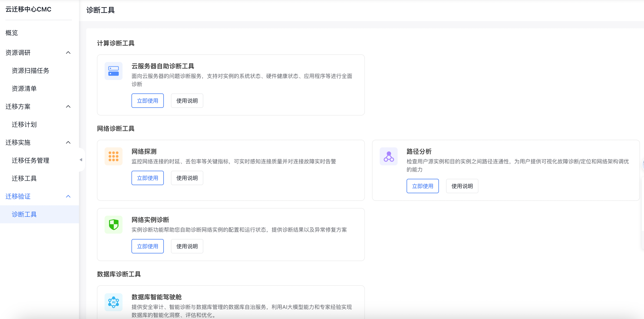Click the 迁移验证 section label

(x=18, y=196)
